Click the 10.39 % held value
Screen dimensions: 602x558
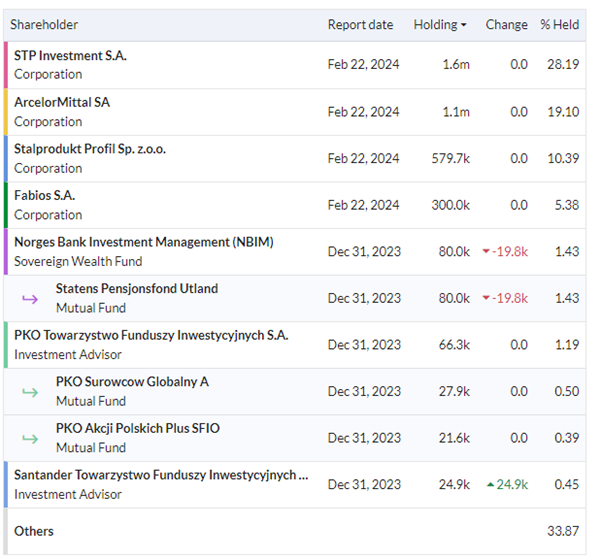click(x=563, y=158)
